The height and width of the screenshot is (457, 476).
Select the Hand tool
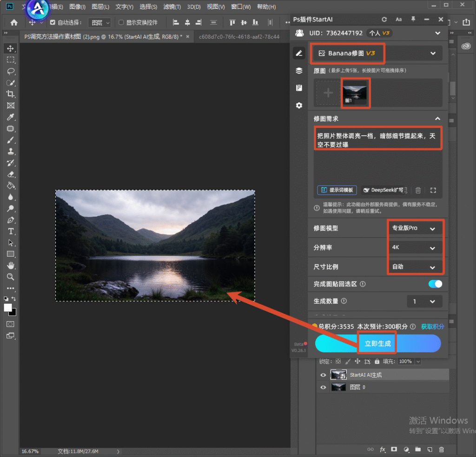[11, 266]
